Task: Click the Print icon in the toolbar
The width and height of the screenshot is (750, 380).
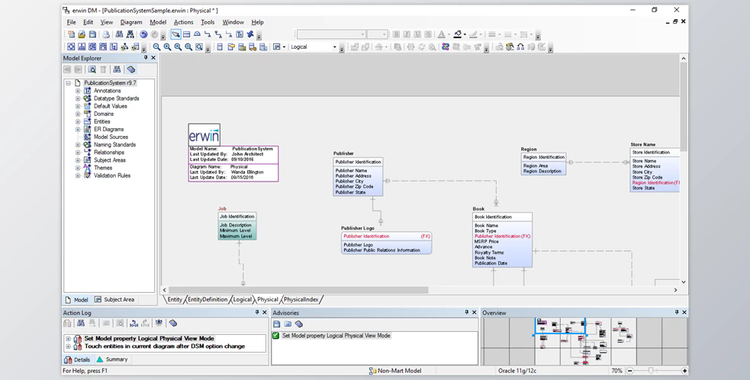Action: [106, 34]
